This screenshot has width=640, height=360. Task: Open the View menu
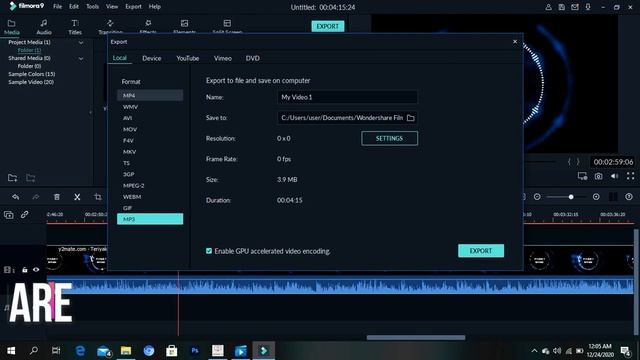112,7
